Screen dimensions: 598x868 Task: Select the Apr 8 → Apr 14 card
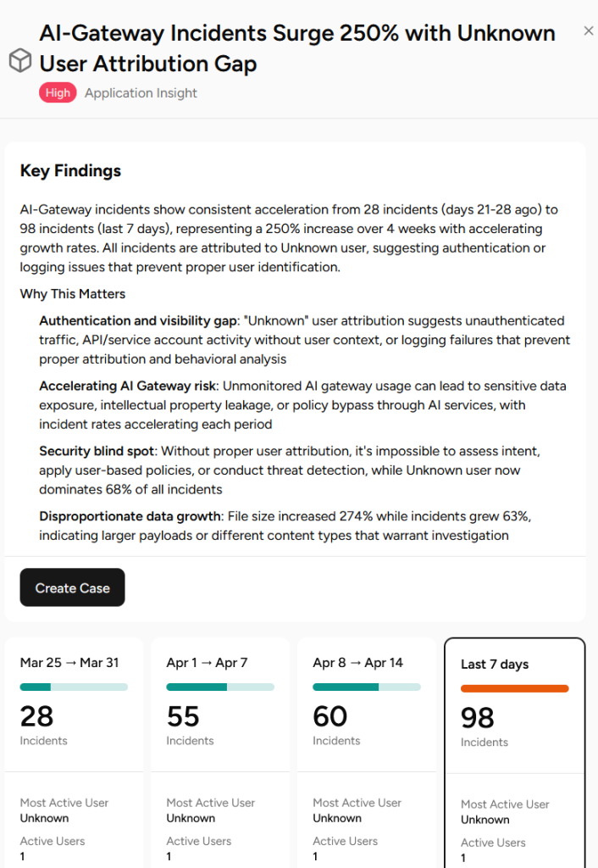367,753
